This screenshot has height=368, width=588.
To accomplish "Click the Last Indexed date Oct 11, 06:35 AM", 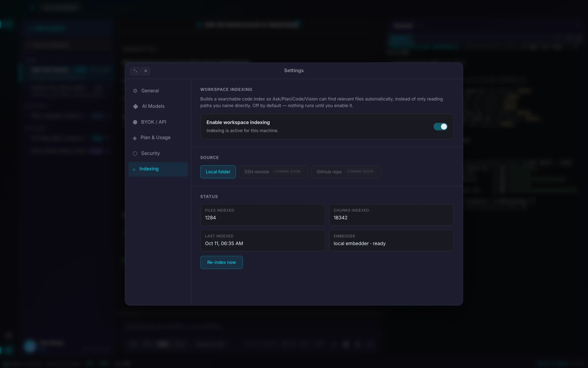I will pos(224,243).
